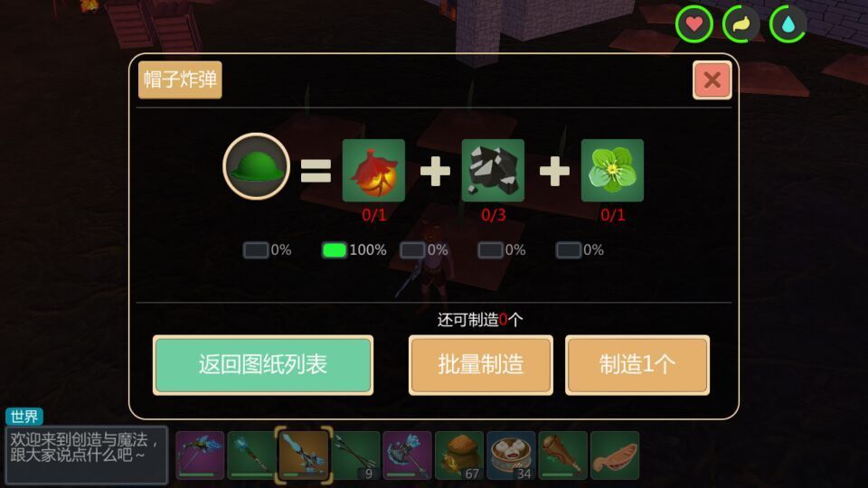The height and width of the screenshot is (488, 868).
Task: Select the seed bag with 67 count
Action: pos(459,455)
